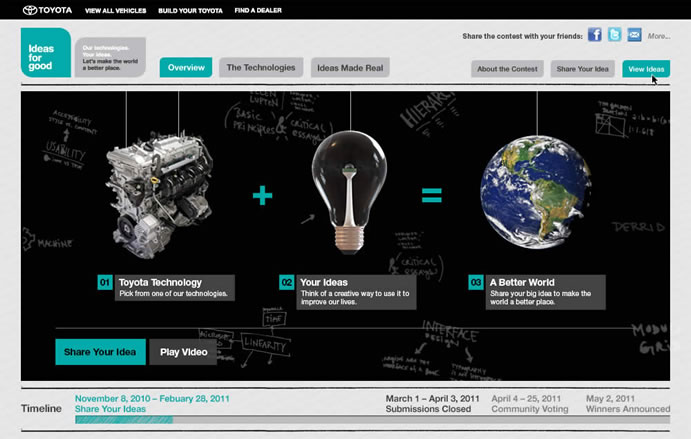Switch to Ideas Made Real tab

pos(350,68)
